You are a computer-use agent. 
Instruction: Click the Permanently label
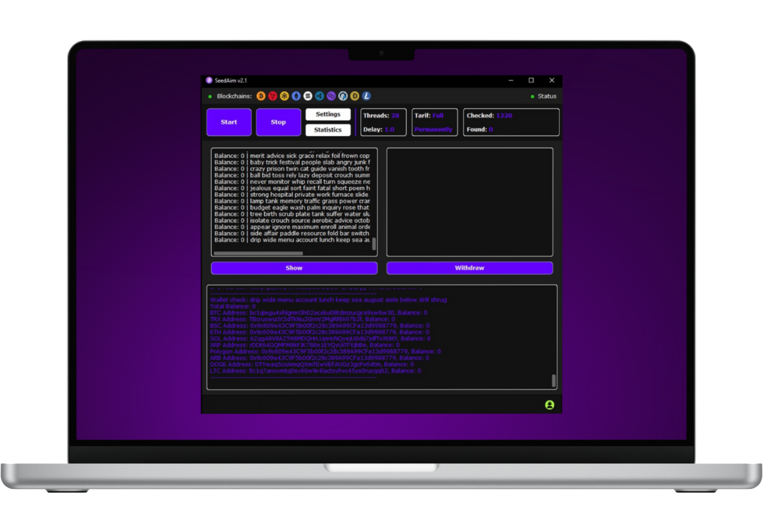coord(433,130)
